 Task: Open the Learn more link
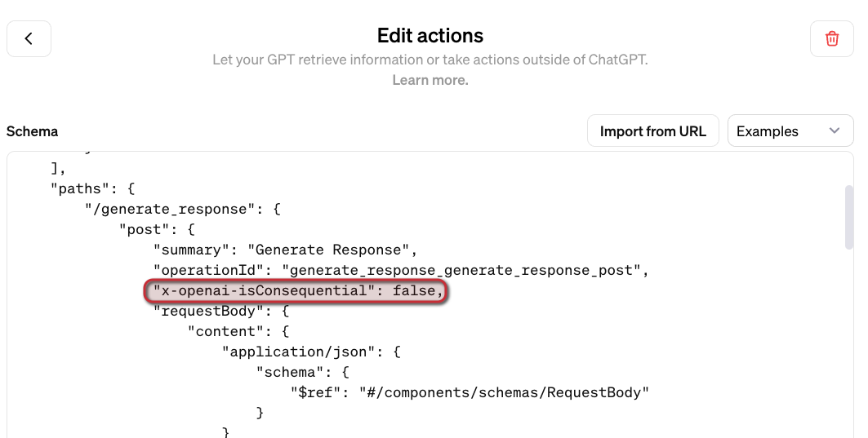(430, 80)
